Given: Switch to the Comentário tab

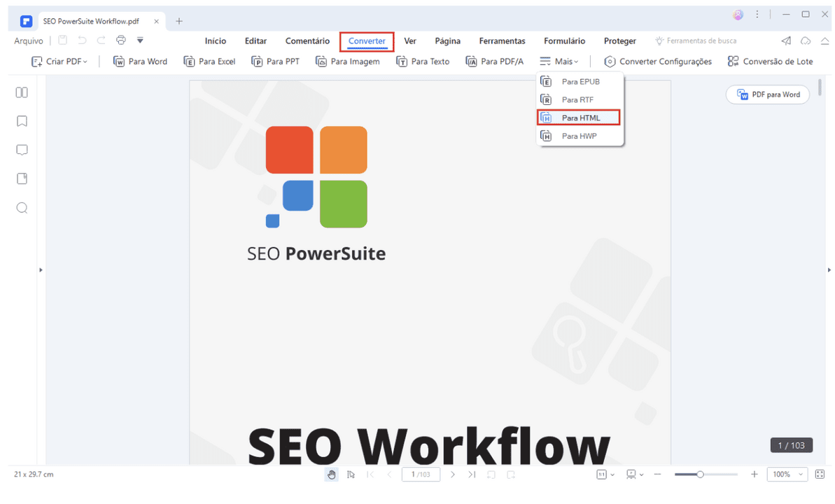Looking at the screenshot, I should pos(307,41).
